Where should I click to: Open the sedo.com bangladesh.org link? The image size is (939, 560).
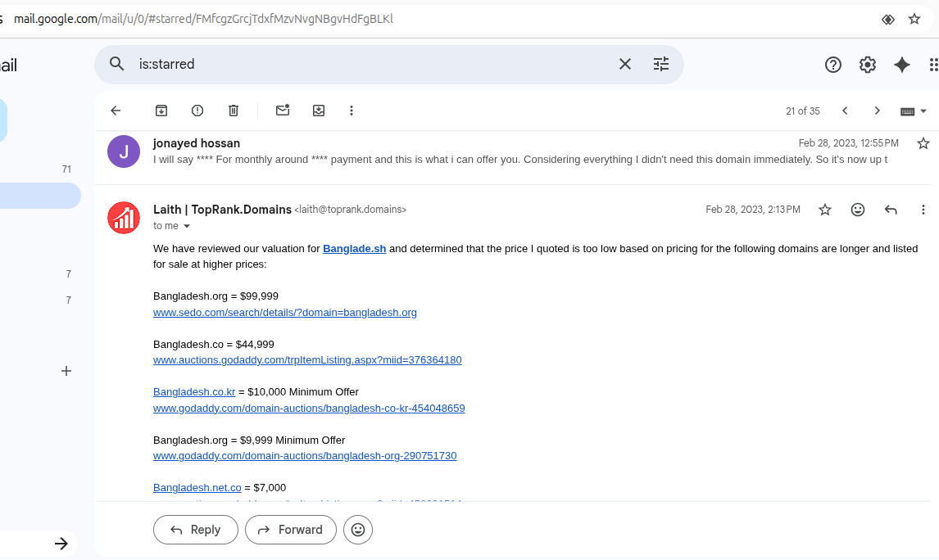[285, 312]
